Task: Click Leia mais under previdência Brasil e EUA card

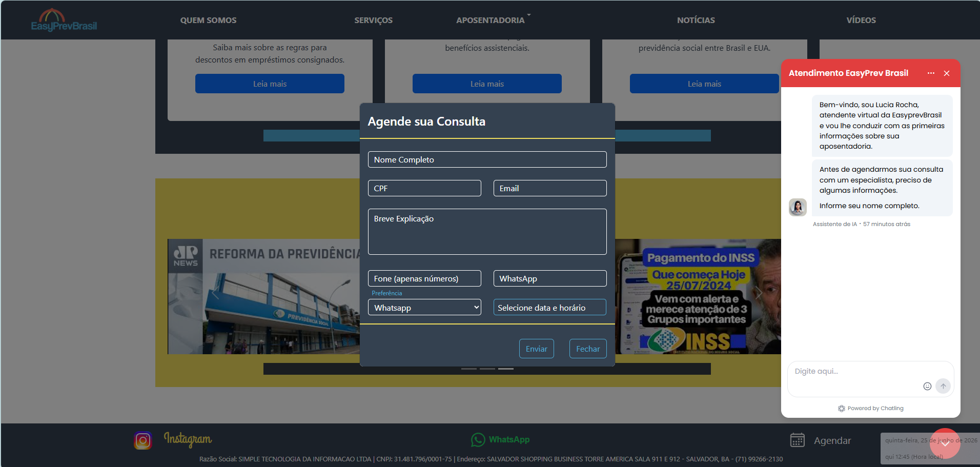Action: pyautogui.click(x=704, y=84)
